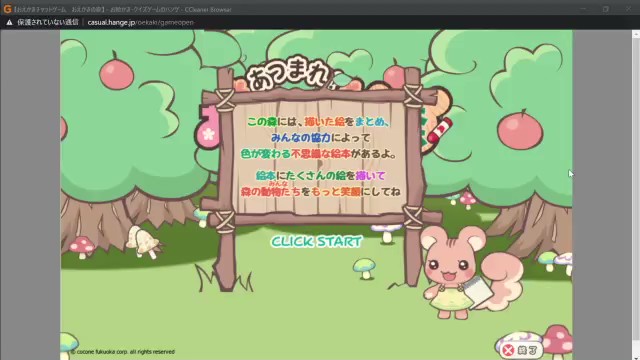Screen dimensions: 640x360
Task: Click the CCleaner Browser logo icon
Action: 7,9
